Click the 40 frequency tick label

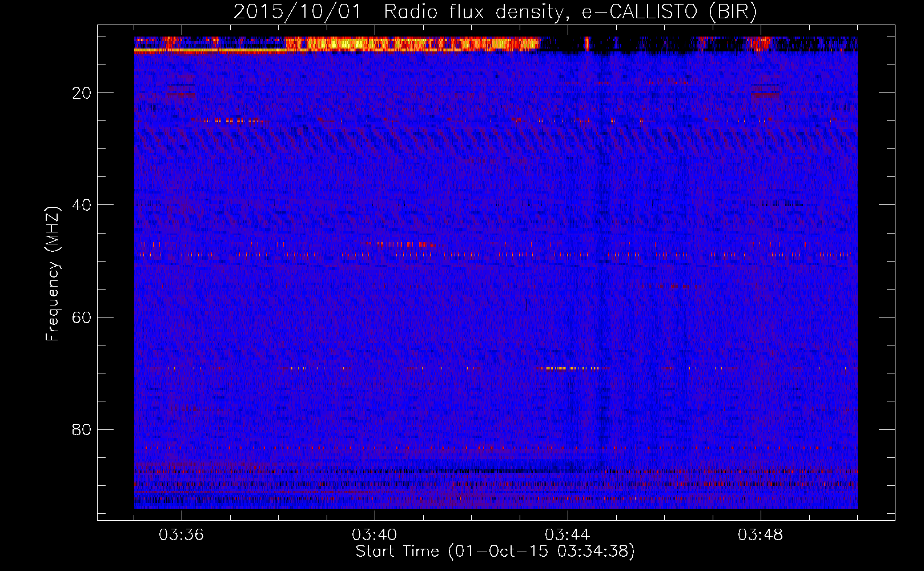click(82, 205)
